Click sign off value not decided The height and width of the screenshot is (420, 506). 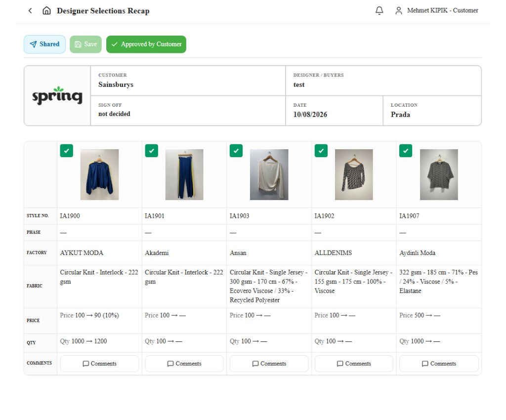coord(114,114)
